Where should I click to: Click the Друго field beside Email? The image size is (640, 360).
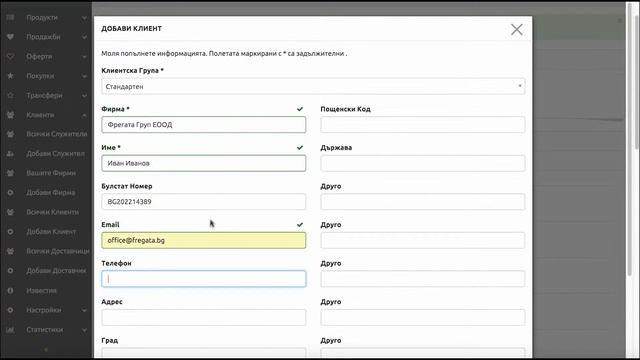(x=423, y=240)
